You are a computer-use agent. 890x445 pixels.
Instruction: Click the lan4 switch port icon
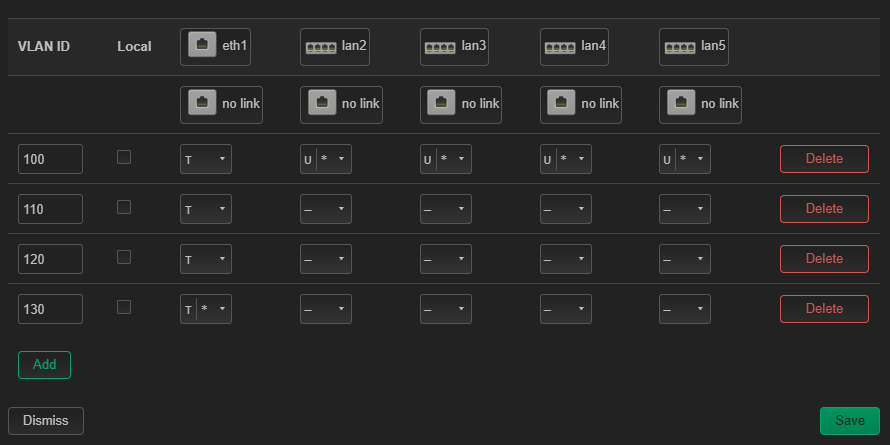561,48
